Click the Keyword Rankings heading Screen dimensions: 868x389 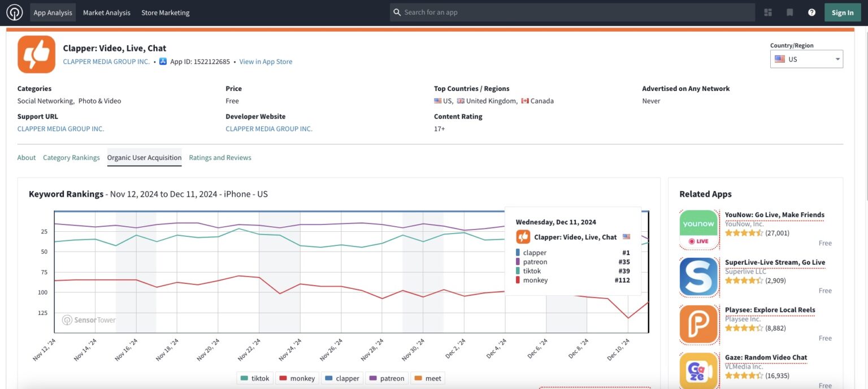coord(66,194)
